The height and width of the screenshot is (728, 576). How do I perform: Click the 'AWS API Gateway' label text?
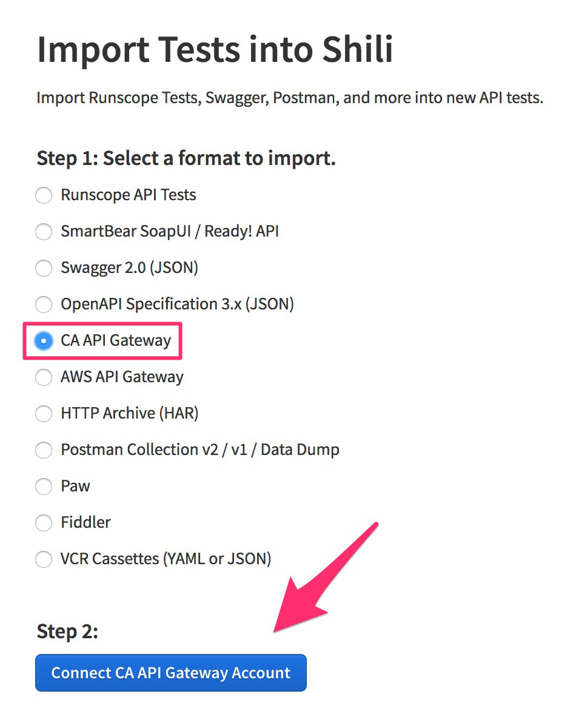pyautogui.click(x=122, y=377)
